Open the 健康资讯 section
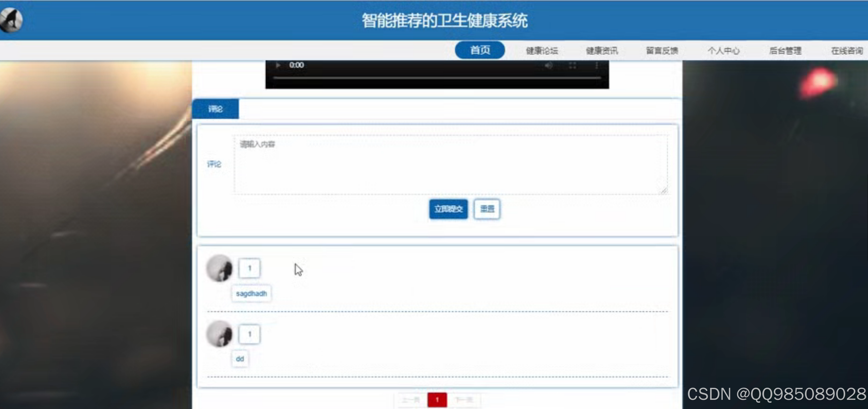The height and width of the screenshot is (409, 868). coord(602,50)
